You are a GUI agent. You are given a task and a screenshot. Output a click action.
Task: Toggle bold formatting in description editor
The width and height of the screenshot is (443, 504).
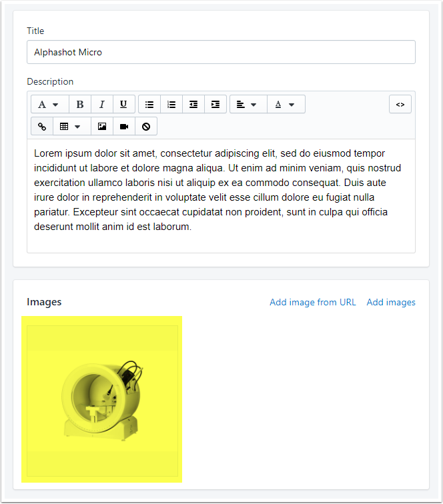tap(80, 104)
